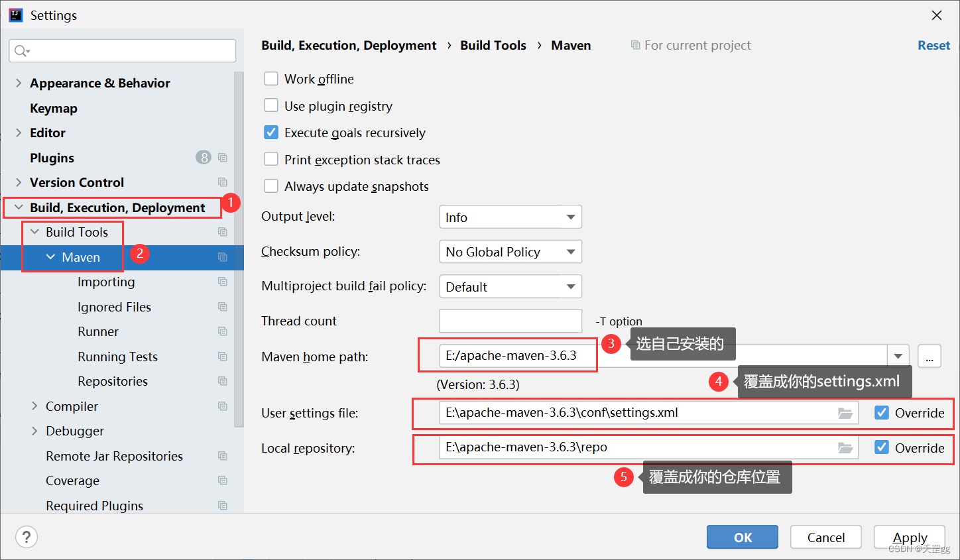Select Plugins in settings tree
The width and height of the screenshot is (960, 560).
52,158
